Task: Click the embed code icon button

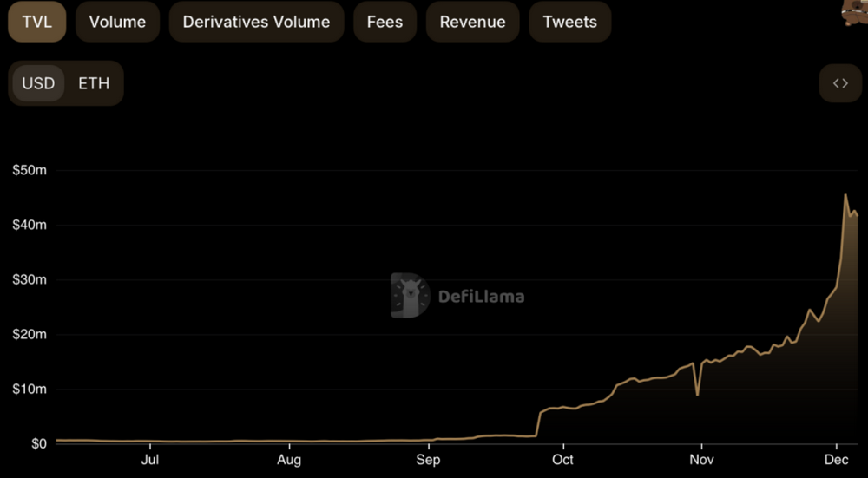Action: [840, 83]
